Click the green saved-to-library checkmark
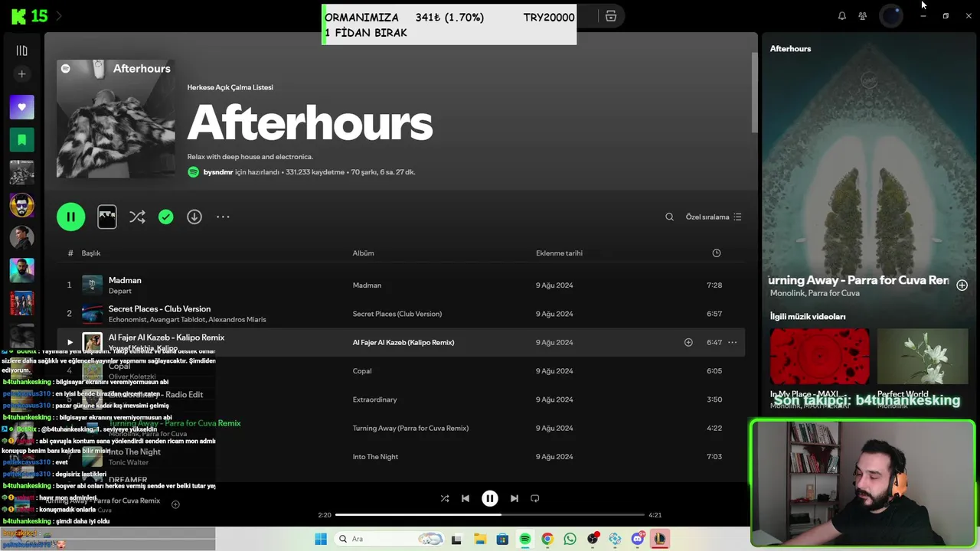 pyautogui.click(x=165, y=217)
